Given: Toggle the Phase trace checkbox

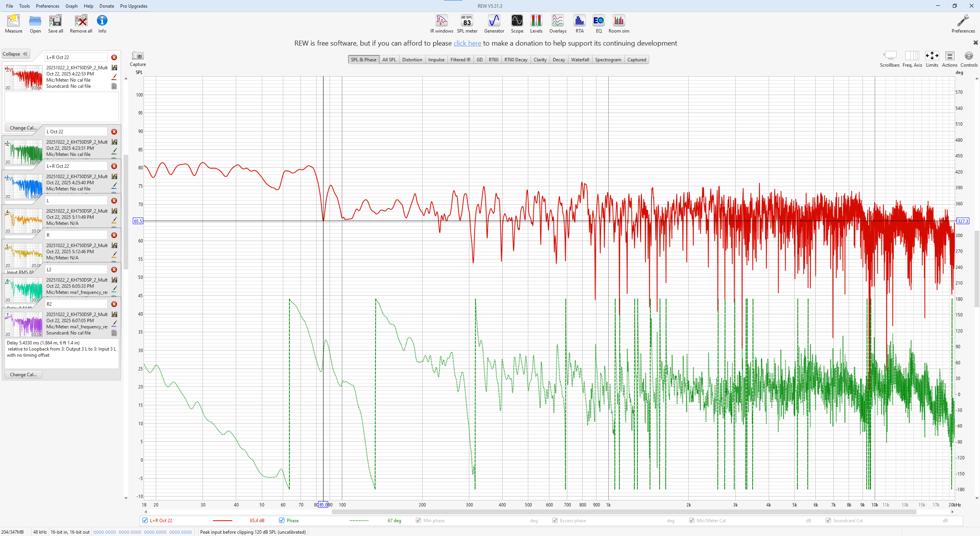Looking at the screenshot, I should pyautogui.click(x=282, y=520).
